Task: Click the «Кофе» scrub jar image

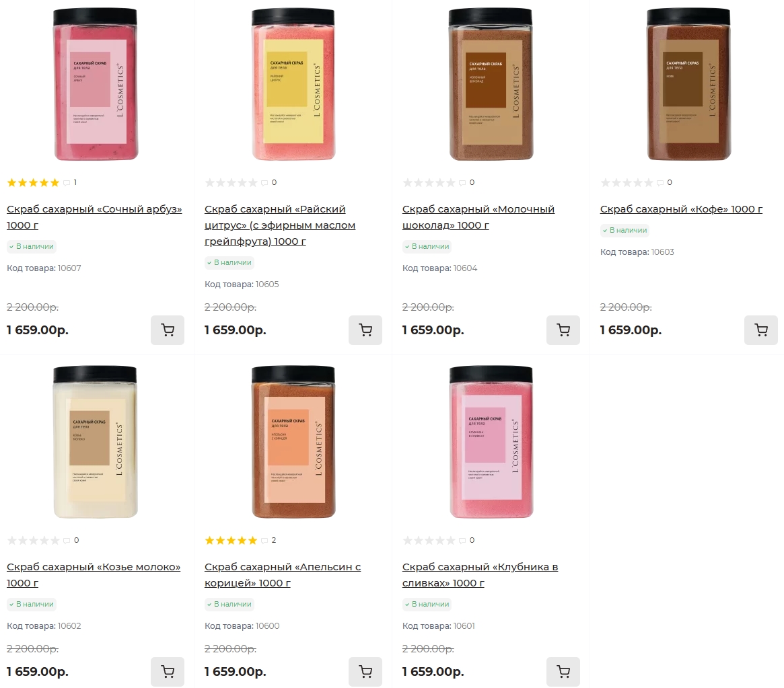Action: click(688, 84)
